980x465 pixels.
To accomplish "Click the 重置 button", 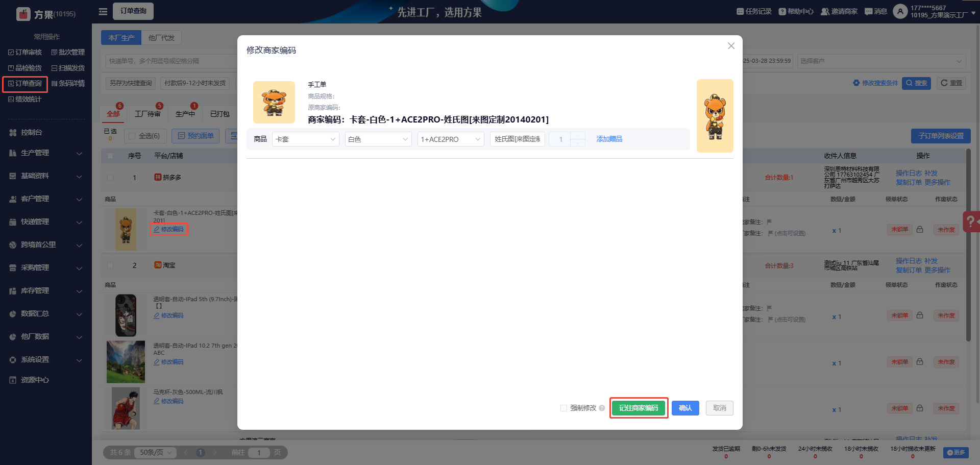I will (951, 83).
